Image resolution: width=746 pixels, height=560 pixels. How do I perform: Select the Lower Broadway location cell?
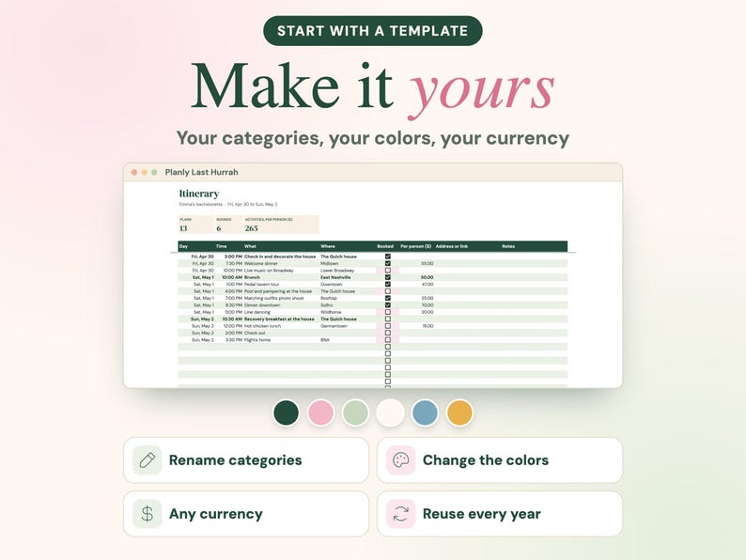coord(337,271)
